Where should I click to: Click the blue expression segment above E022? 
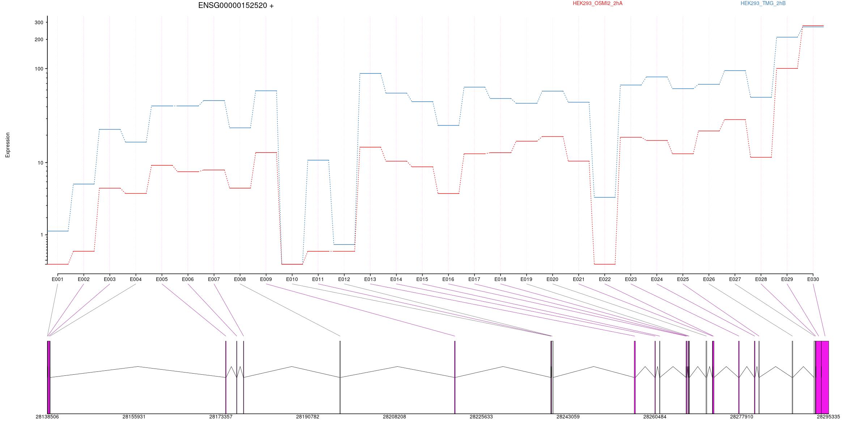coord(605,197)
